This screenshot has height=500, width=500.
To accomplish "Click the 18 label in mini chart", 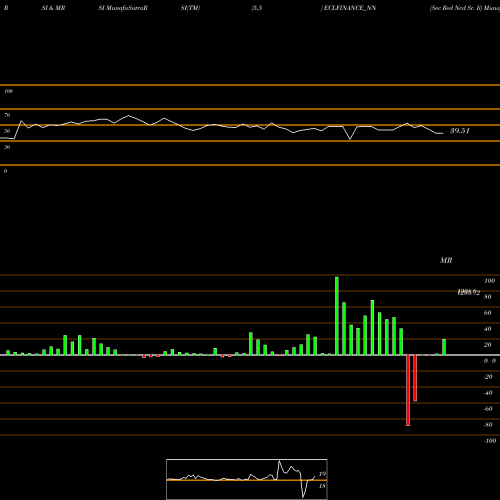I will point(322,486).
